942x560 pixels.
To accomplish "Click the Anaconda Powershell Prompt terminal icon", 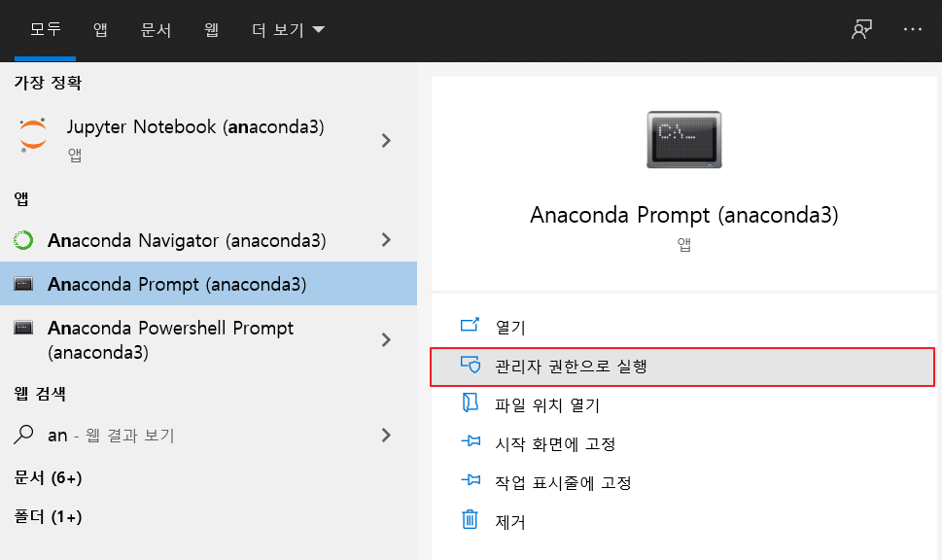I will [x=23, y=328].
